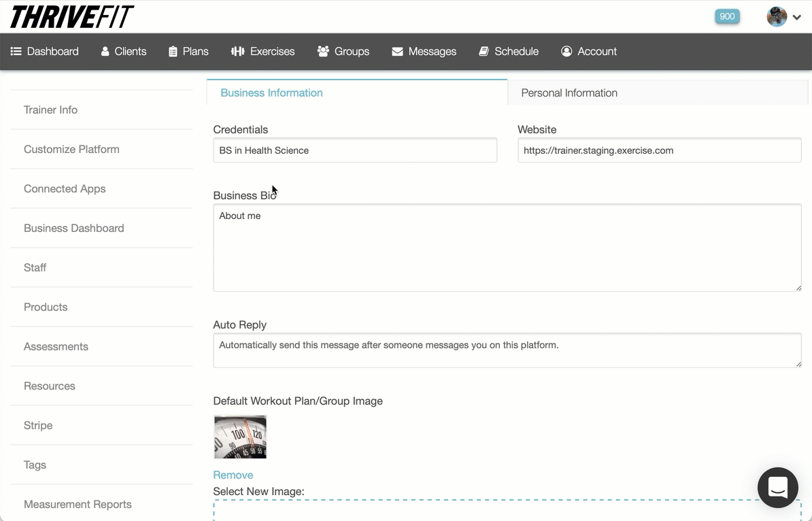
Task: Click the Exercises dumbbell icon
Action: coord(237,52)
